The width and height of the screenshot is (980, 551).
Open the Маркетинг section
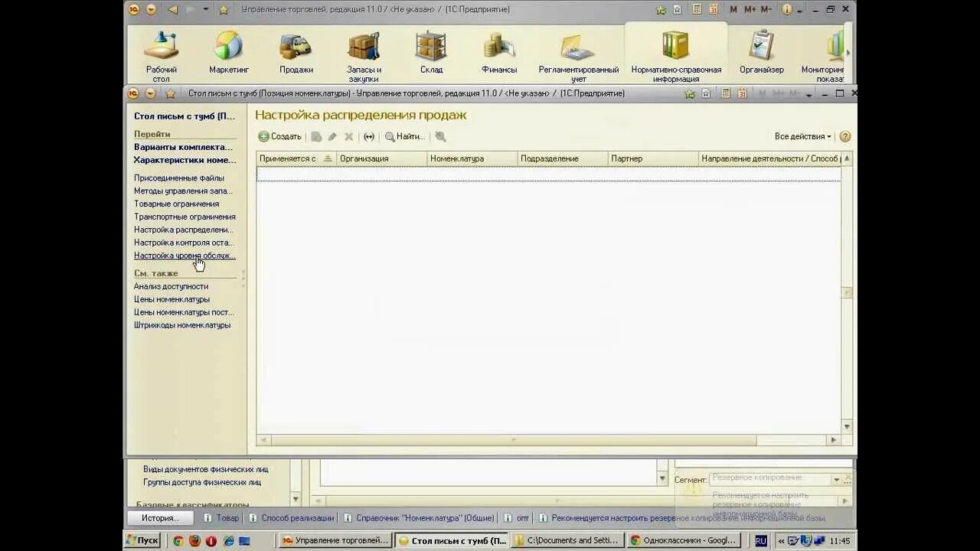click(229, 53)
